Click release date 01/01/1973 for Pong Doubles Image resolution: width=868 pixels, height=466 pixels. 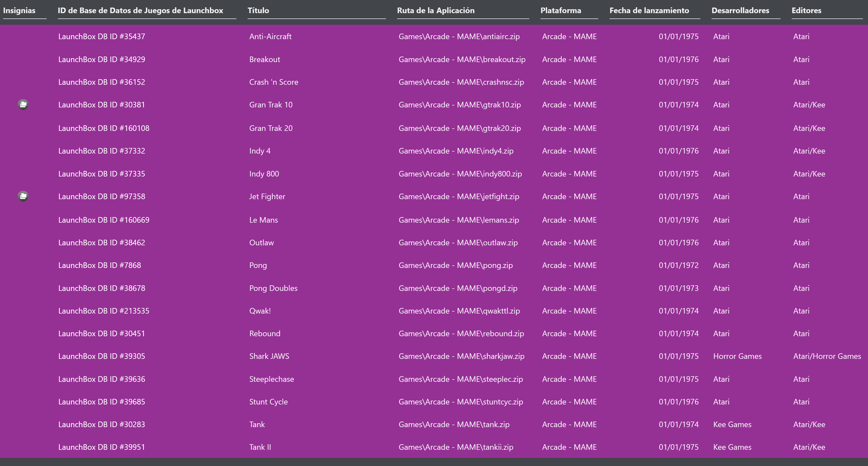[x=679, y=288]
